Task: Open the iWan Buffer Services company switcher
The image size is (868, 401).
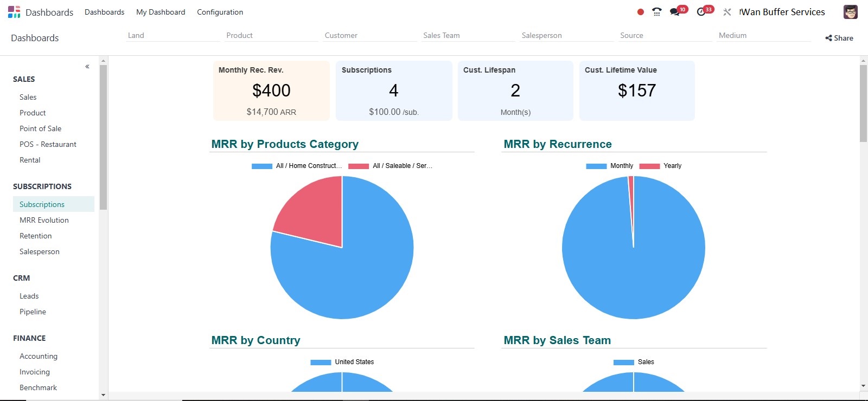Action: pyautogui.click(x=782, y=12)
